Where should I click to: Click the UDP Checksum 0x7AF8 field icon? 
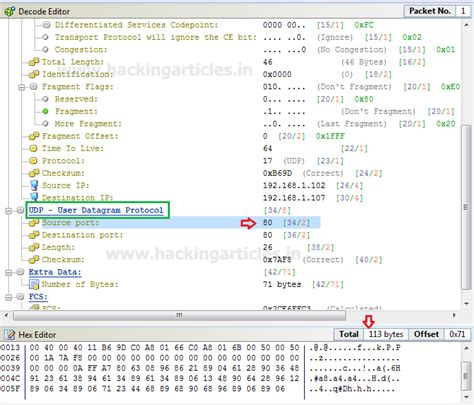34,259
